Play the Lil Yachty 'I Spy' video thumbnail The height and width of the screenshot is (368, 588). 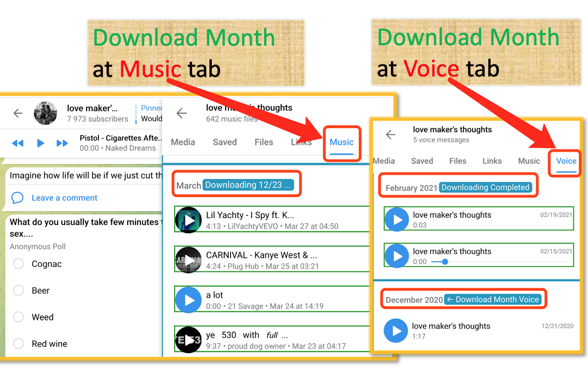(188, 219)
